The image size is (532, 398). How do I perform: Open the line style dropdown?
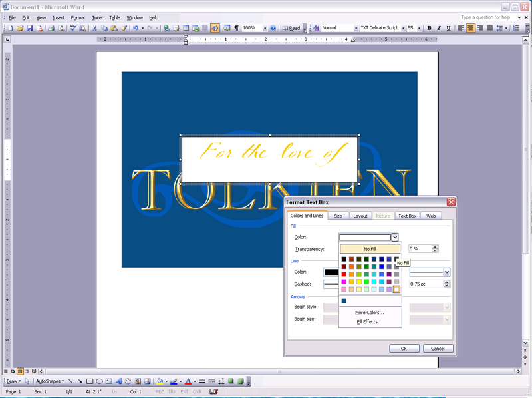(x=447, y=272)
